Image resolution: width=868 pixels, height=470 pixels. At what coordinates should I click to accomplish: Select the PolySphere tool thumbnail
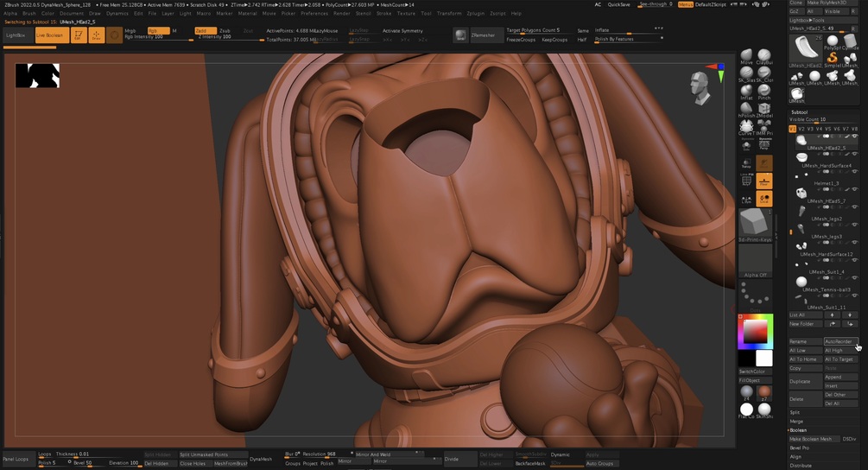point(832,42)
